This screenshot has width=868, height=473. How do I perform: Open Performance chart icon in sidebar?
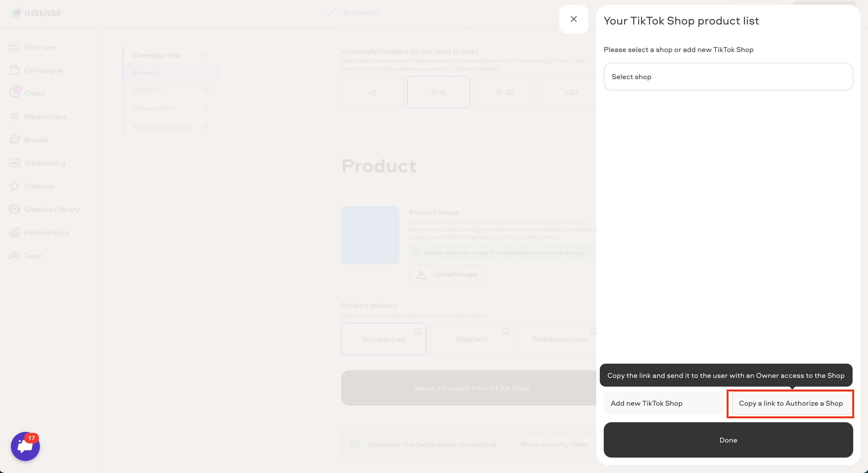pyautogui.click(x=14, y=233)
